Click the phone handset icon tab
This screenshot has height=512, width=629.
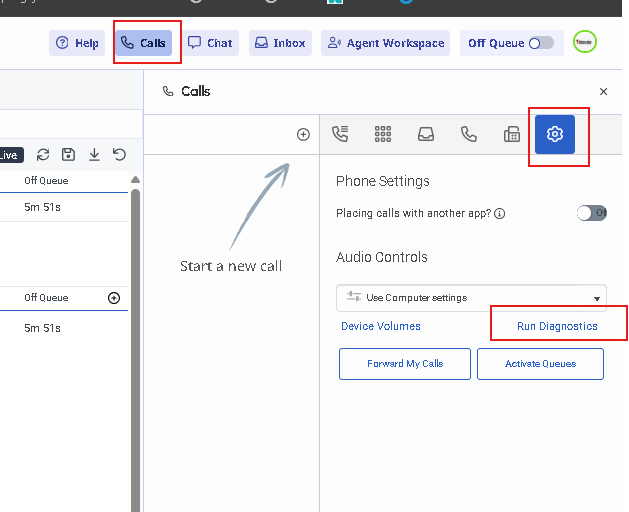468,134
